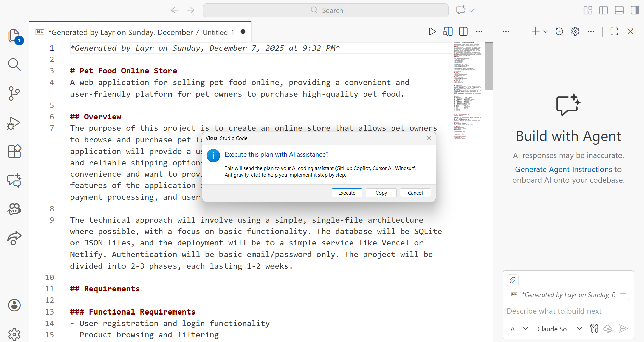Click line 'Product browsing and filtering'
Screen dimensions: 644x342
[x=149, y=335]
